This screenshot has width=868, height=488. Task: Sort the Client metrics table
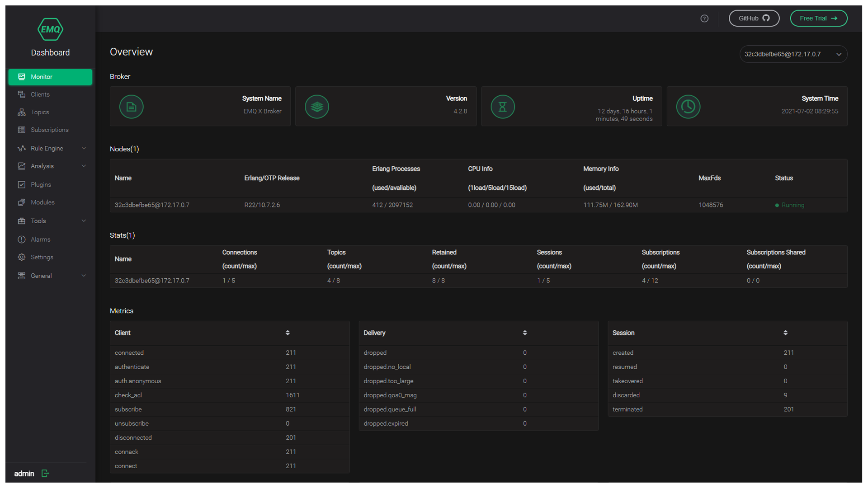point(288,333)
